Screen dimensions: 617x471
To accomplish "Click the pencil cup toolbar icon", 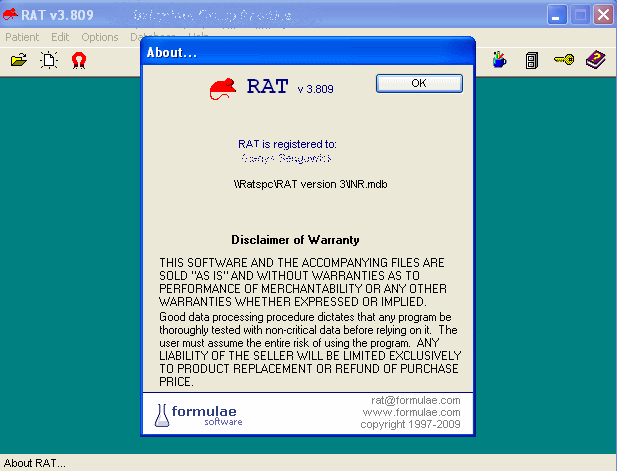I will tap(500, 60).
